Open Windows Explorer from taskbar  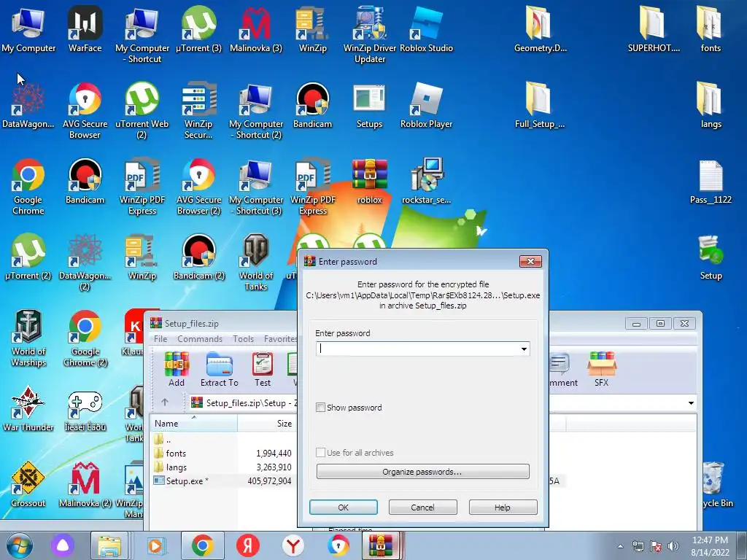click(x=109, y=545)
